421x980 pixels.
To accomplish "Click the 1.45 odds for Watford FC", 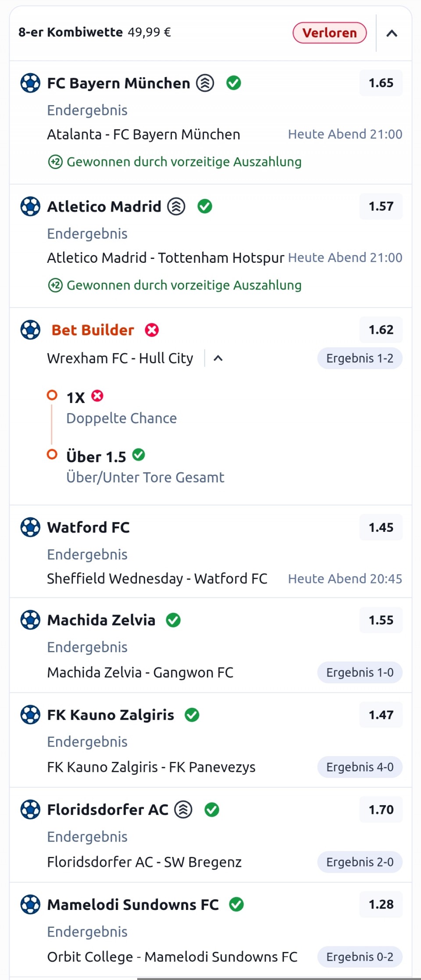I will coord(381,527).
